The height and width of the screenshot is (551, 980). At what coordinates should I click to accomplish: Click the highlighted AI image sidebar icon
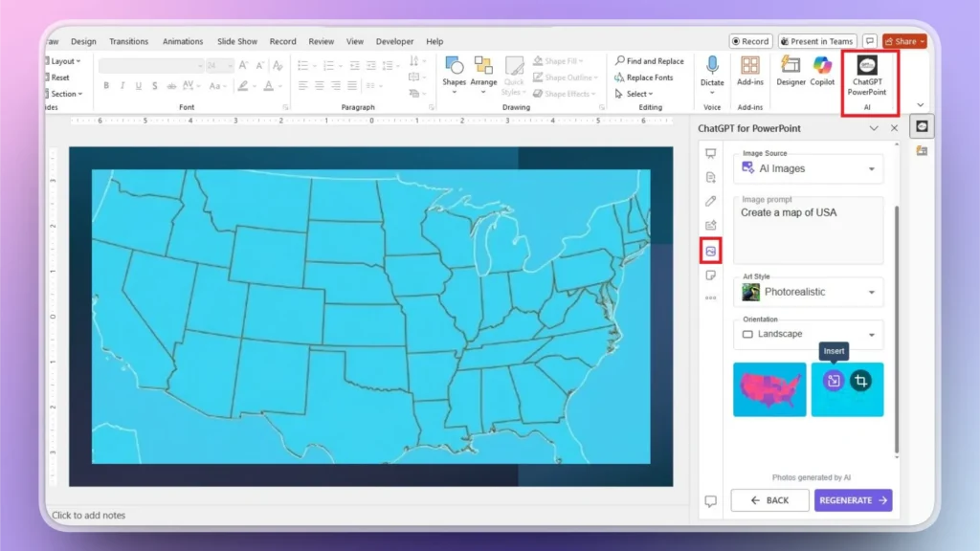pos(708,251)
